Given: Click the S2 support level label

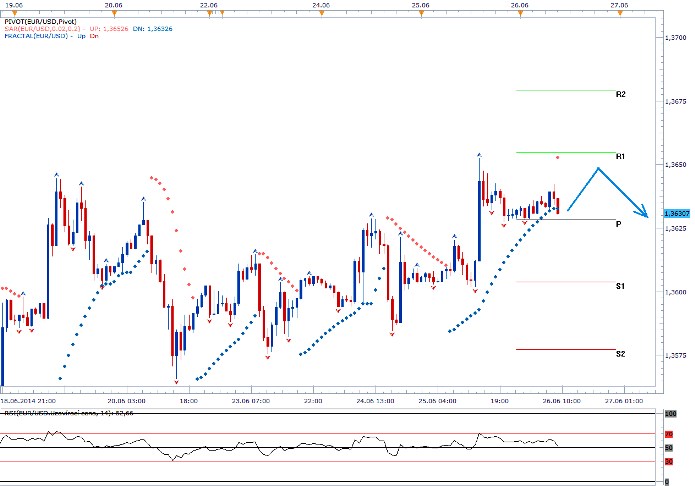Looking at the screenshot, I should coord(620,354).
